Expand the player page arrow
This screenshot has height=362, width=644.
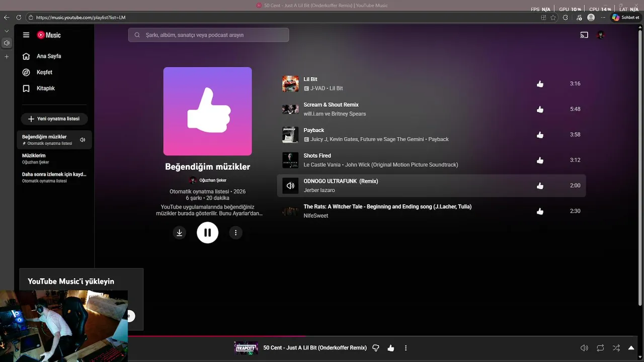click(631, 348)
